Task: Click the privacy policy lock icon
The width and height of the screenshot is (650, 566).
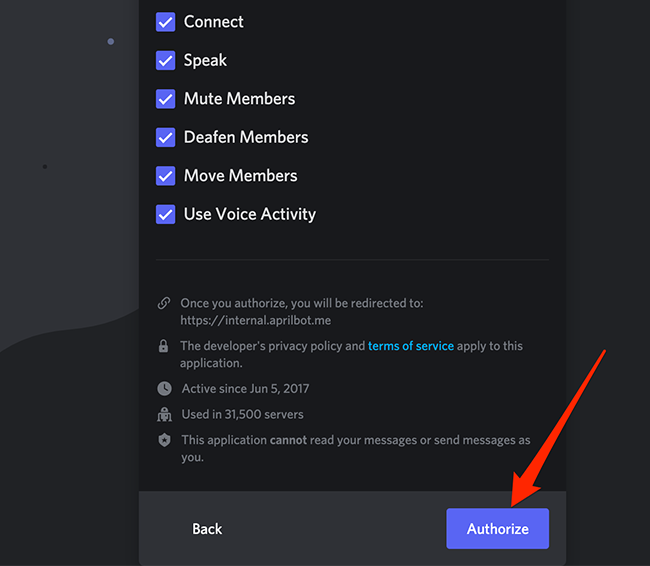Action: (164, 346)
